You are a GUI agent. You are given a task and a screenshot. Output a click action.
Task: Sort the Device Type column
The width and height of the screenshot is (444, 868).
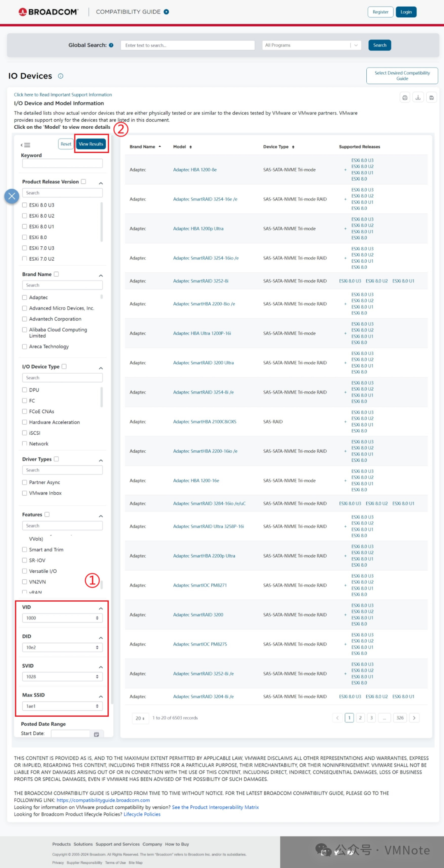click(x=293, y=147)
